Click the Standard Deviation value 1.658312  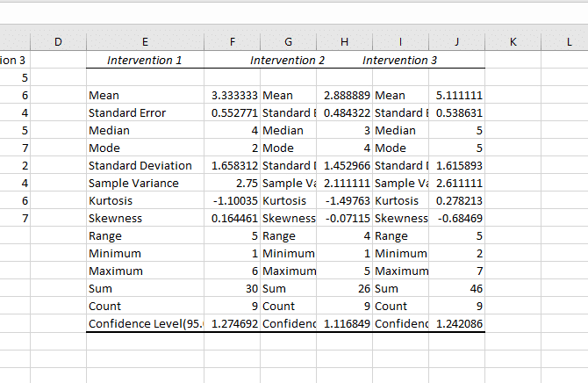234,166
